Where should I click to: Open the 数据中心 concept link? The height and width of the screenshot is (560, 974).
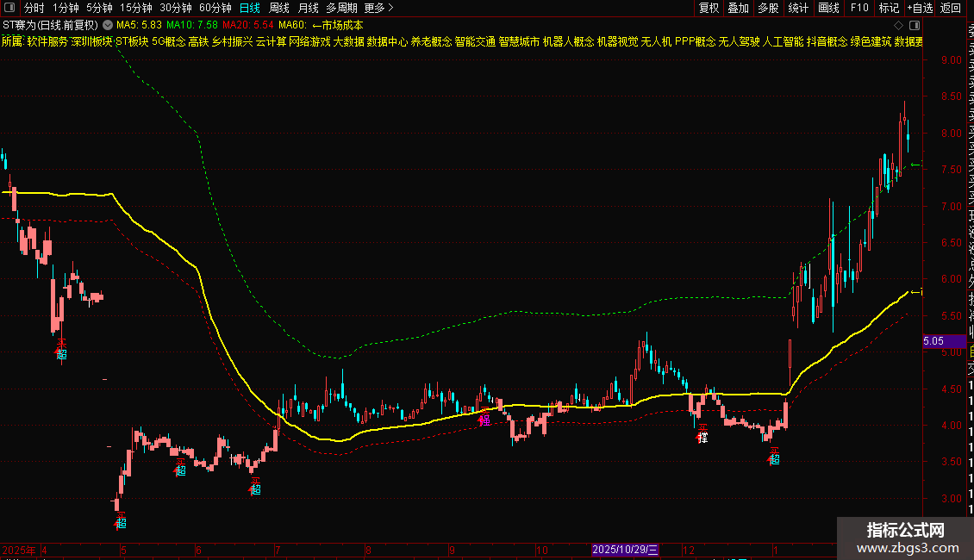(387, 41)
